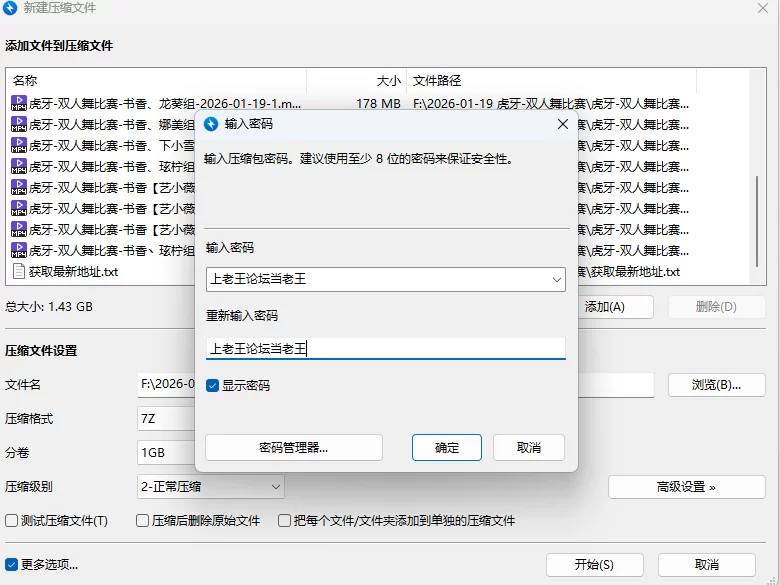
Task: Open the 压缩级别 dropdown showing 2-正常压缩
Action: 275,487
